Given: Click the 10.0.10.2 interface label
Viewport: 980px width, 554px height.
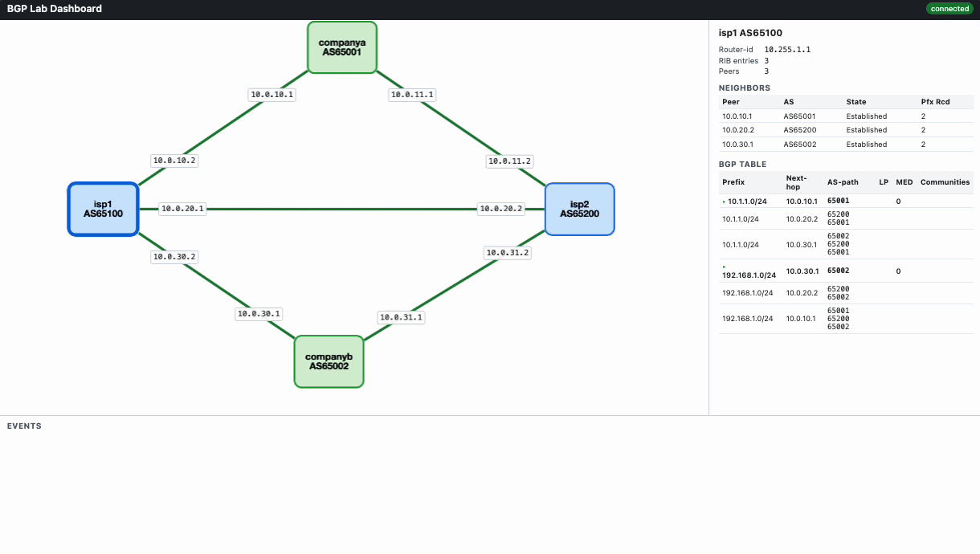Looking at the screenshot, I should tap(174, 160).
